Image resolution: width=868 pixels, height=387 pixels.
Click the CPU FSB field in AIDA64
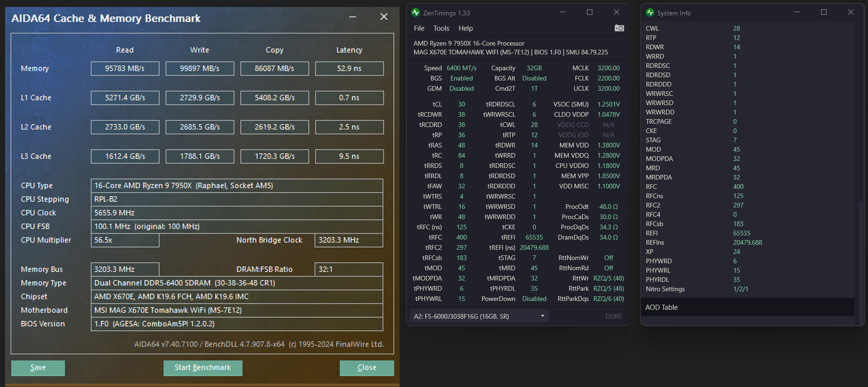point(237,227)
